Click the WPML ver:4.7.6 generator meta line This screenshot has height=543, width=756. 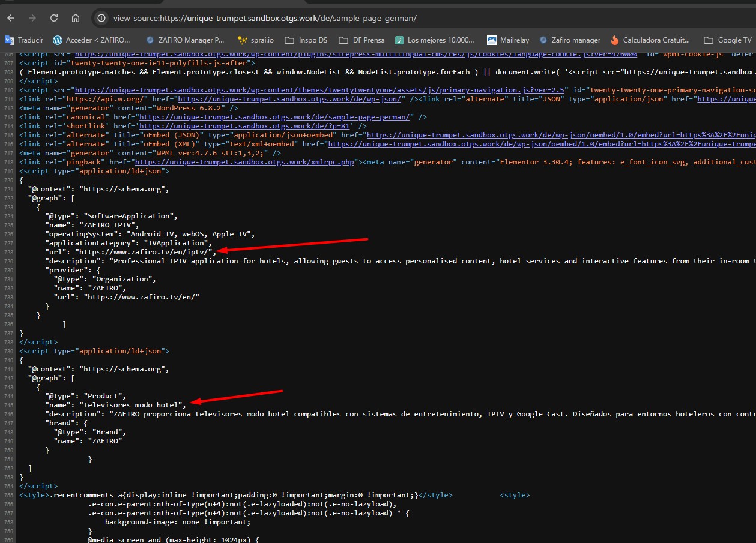[x=150, y=153]
